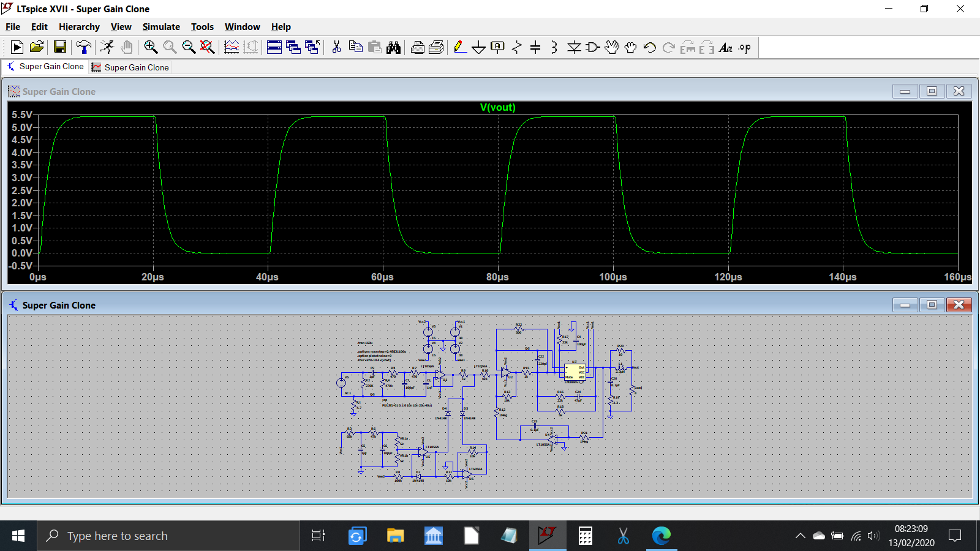The width and height of the screenshot is (980, 551).
Task: Open Calculator from the taskbar
Action: pos(586,536)
